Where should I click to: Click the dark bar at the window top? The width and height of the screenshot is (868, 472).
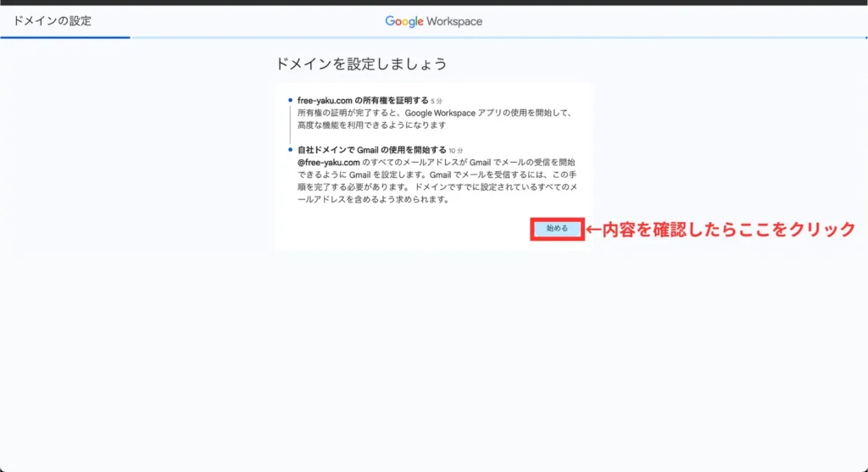434,3
